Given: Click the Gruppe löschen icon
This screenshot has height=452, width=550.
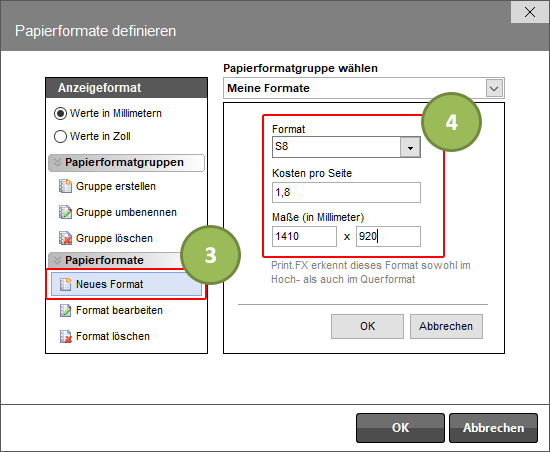Looking at the screenshot, I should 65,238.
